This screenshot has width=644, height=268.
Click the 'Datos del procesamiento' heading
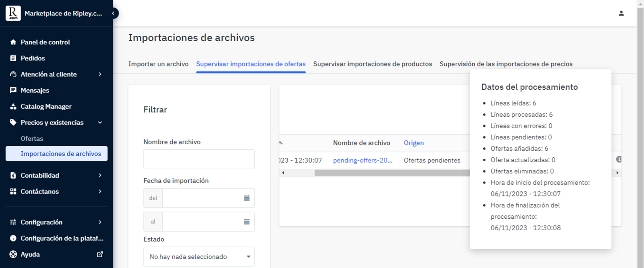(529, 87)
